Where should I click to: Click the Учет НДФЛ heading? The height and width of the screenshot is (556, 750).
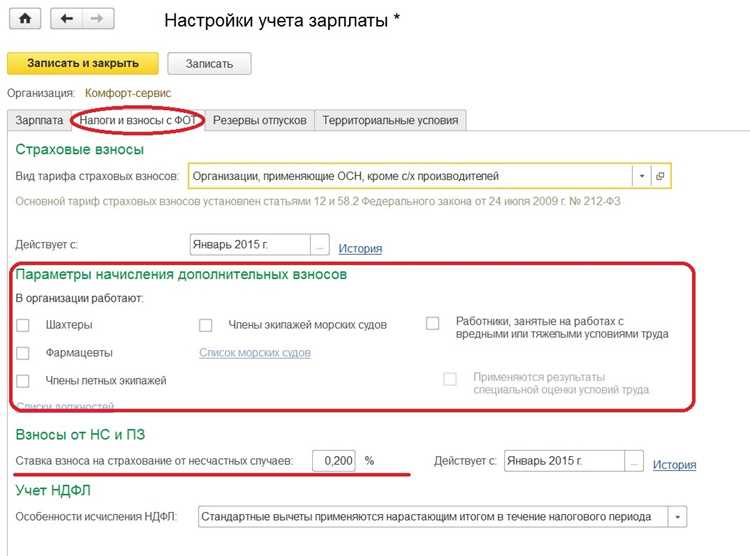tap(53, 490)
